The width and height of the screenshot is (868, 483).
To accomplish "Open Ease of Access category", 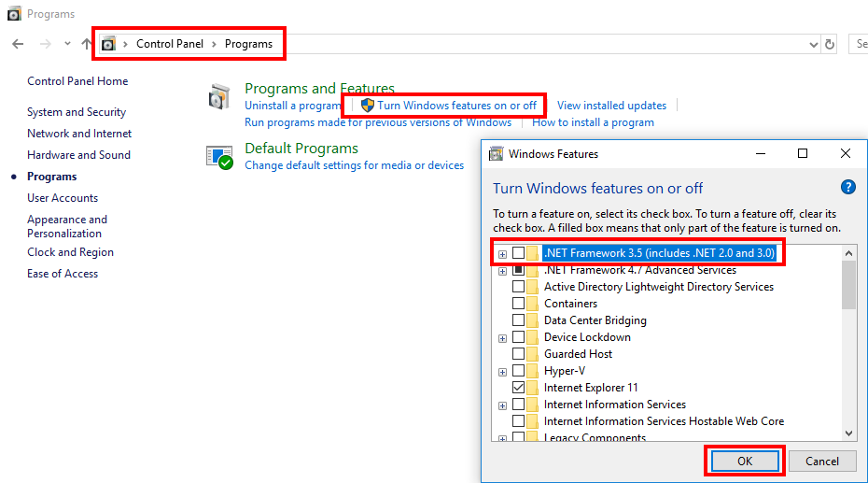I will [63, 274].
